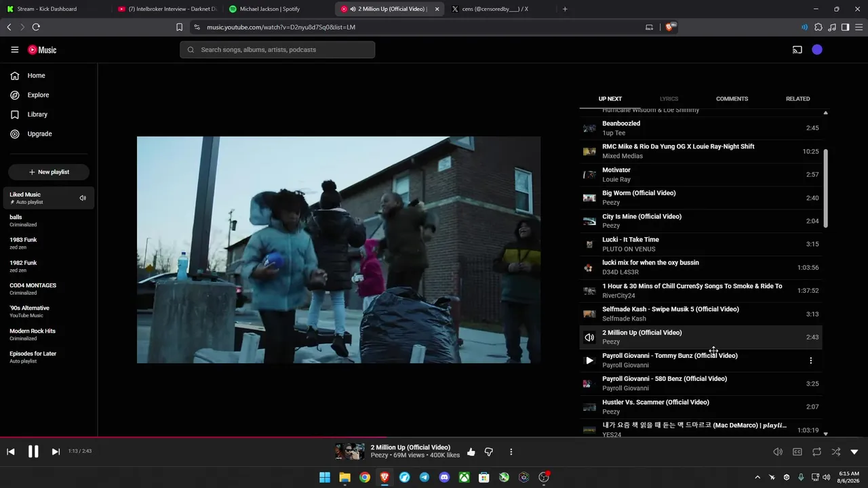Open the Library icon in sidebar
Screen dimensions: 868x488
(x=14, y=115)
